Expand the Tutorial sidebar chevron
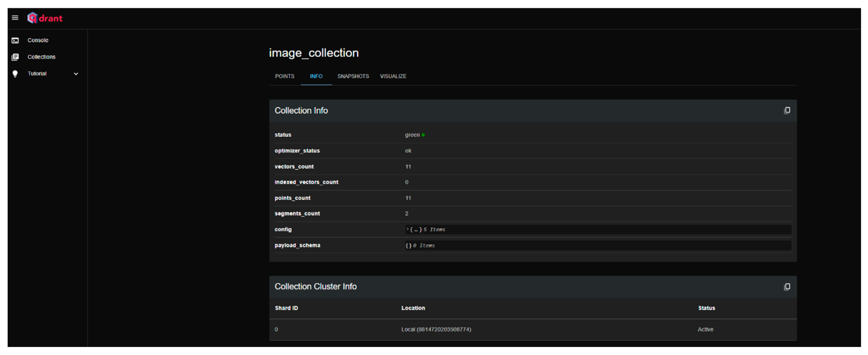 coord(76,74)
